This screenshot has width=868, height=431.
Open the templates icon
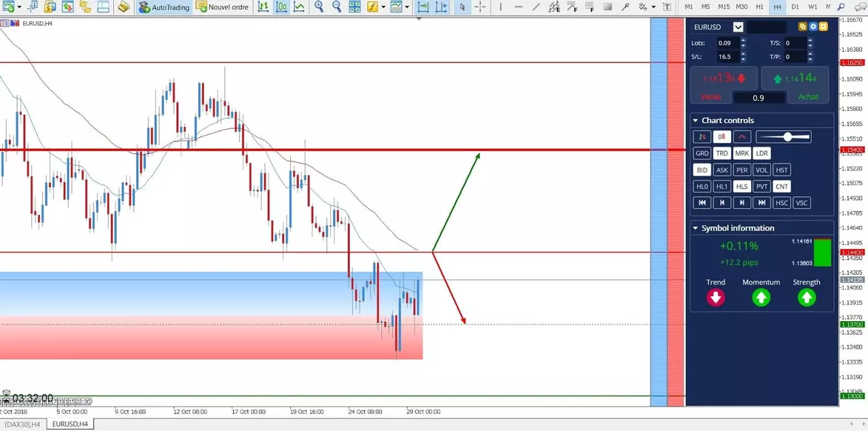click(396, 7)
